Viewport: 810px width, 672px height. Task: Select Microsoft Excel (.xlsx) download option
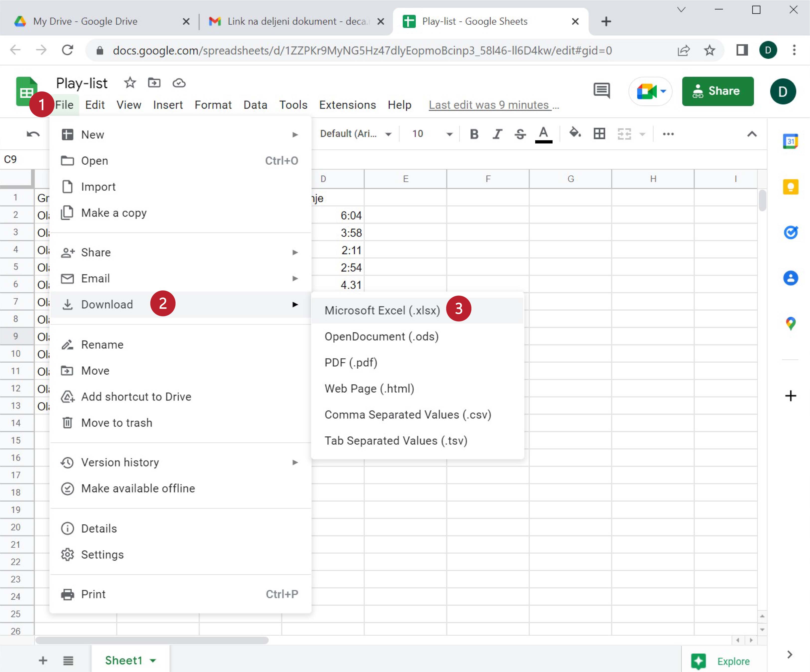pyautogui.click(x=382, y=310)
